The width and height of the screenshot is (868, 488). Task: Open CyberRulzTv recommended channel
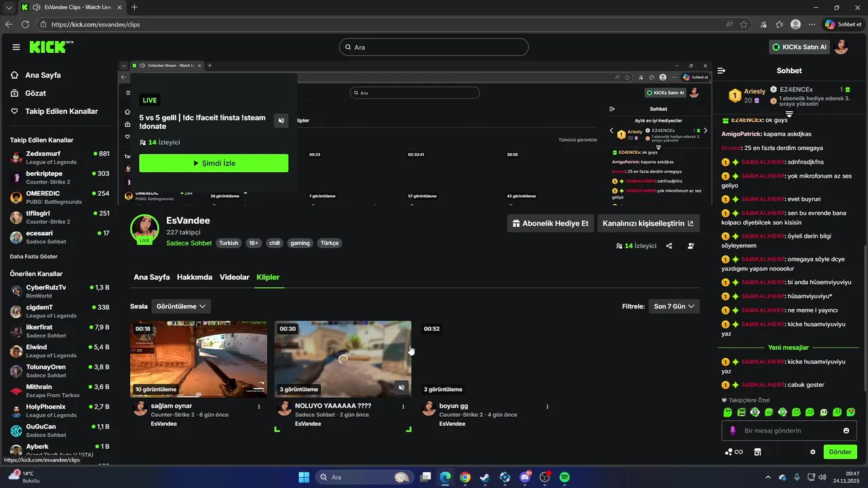point(60,291)
